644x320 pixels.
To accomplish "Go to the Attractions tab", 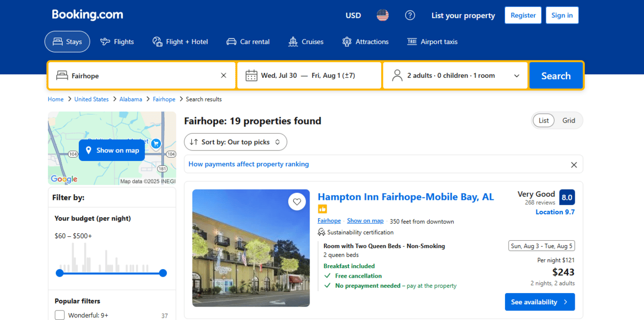I will 365,42.
